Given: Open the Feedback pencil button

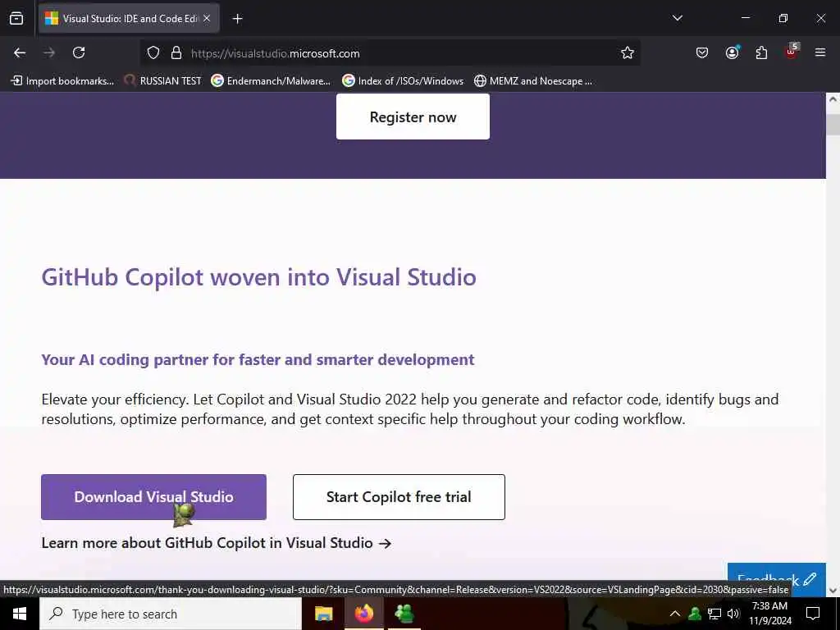Looking at the screenshot, I should [776, 578].
